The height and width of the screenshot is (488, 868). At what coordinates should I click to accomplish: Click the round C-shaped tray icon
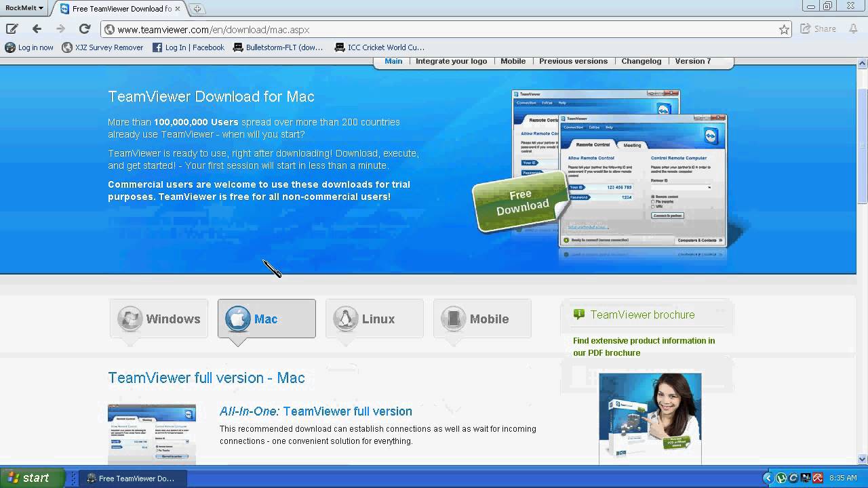pos(793,478)
